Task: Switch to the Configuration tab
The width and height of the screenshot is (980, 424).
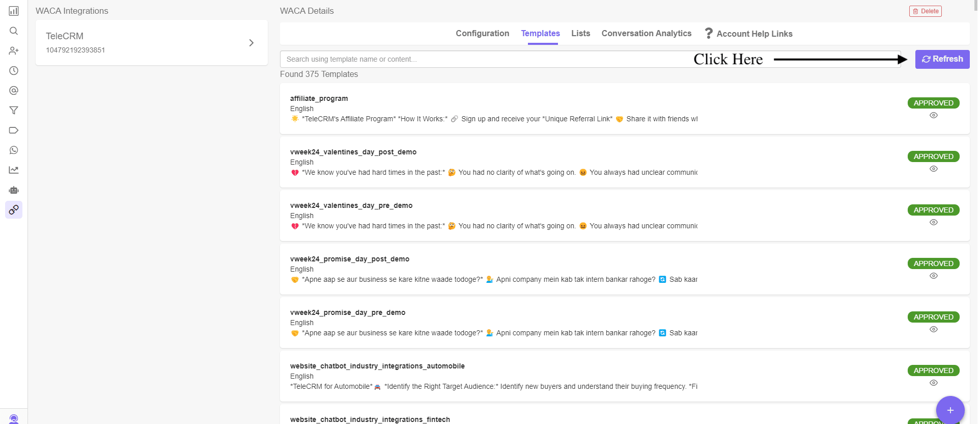Action: [482, 33]
